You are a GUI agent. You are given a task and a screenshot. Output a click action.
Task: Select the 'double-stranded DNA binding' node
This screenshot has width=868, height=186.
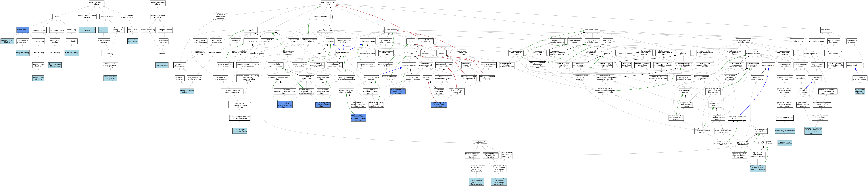55,65
